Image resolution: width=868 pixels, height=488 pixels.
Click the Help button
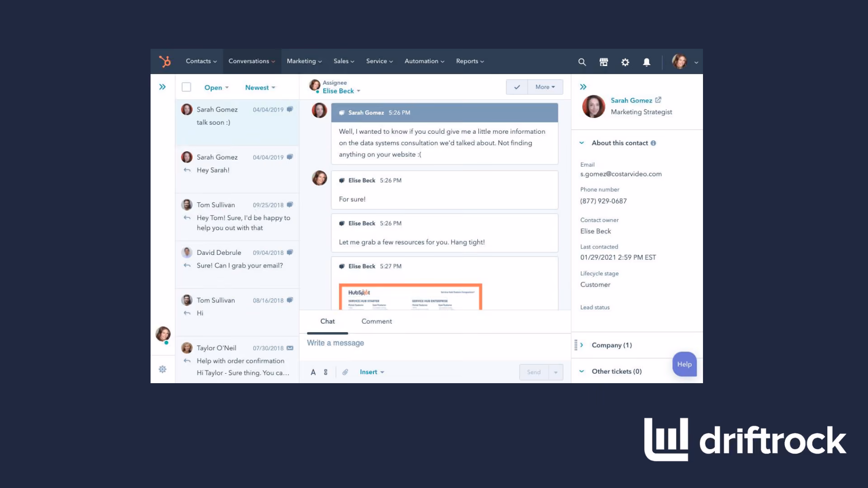point(684,364)
